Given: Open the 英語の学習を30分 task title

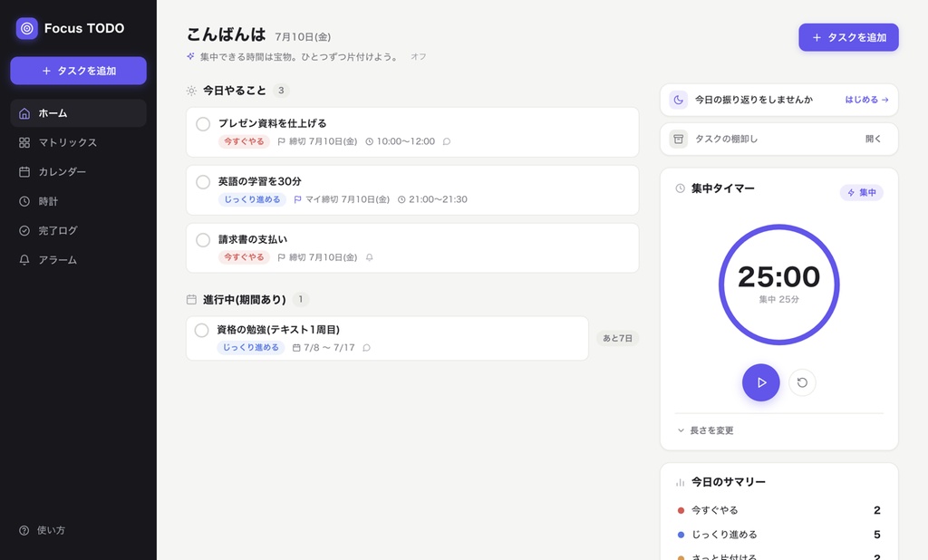Looking at the screenshot, I should point(260,181).
